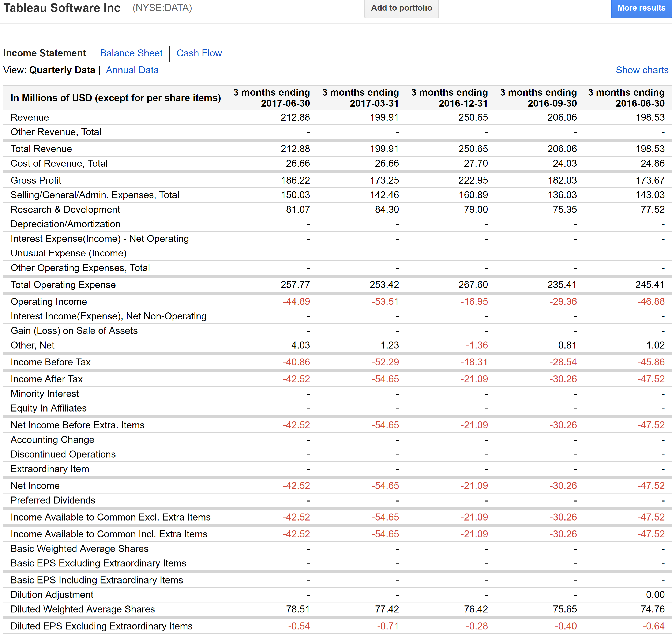Click the 2017-06-30 column header
Viewport: 672px width, 634px height.
pos(271,98)
